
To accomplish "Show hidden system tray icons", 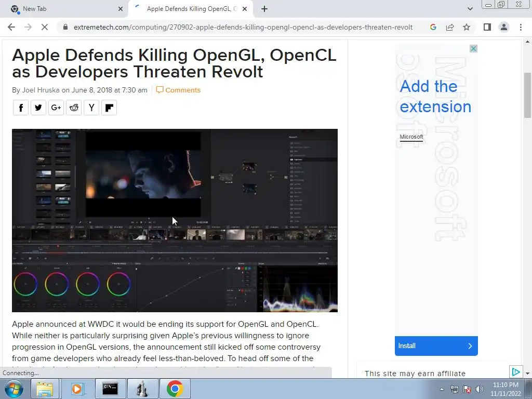I will click(442, 389).
